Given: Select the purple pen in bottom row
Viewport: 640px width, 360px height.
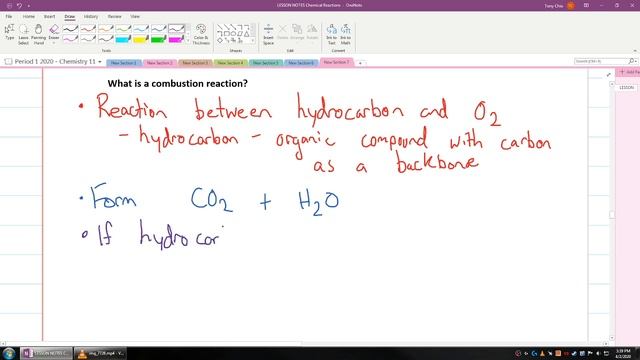Looking at the screenshot, I should [x=70, y=39].
